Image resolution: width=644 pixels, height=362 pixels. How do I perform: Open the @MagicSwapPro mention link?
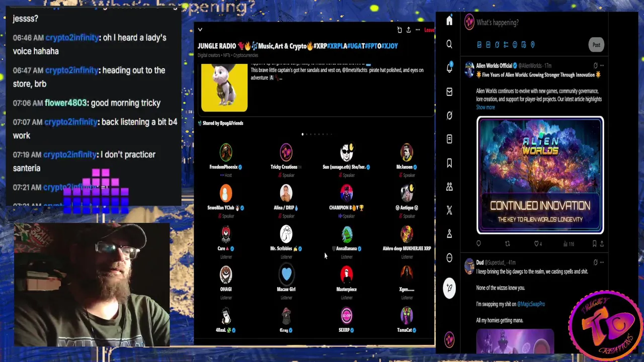(531, 304)
